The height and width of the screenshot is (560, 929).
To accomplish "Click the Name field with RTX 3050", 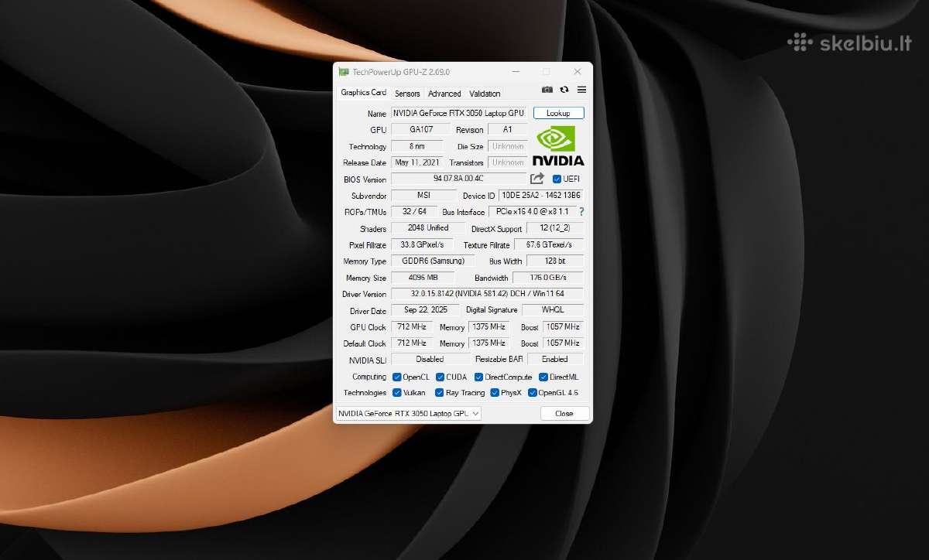I will [459, 113].
